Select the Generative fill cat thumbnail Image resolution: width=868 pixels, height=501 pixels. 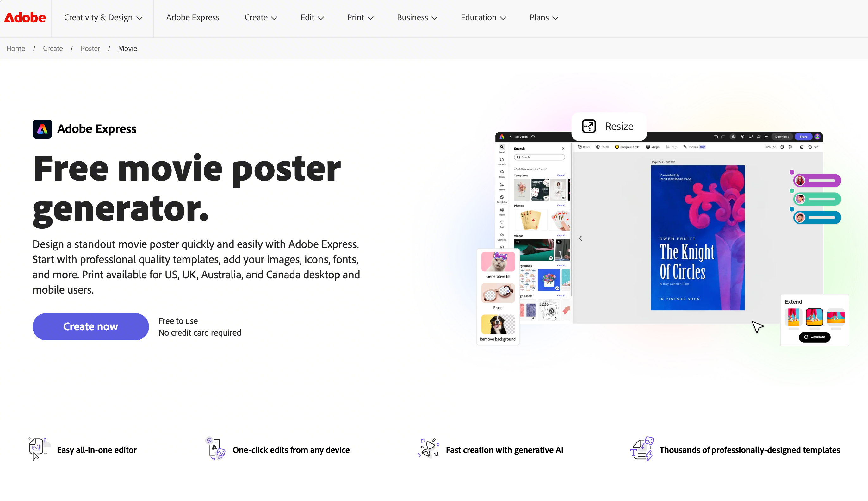pyautogui.click(x=498, y=262)
